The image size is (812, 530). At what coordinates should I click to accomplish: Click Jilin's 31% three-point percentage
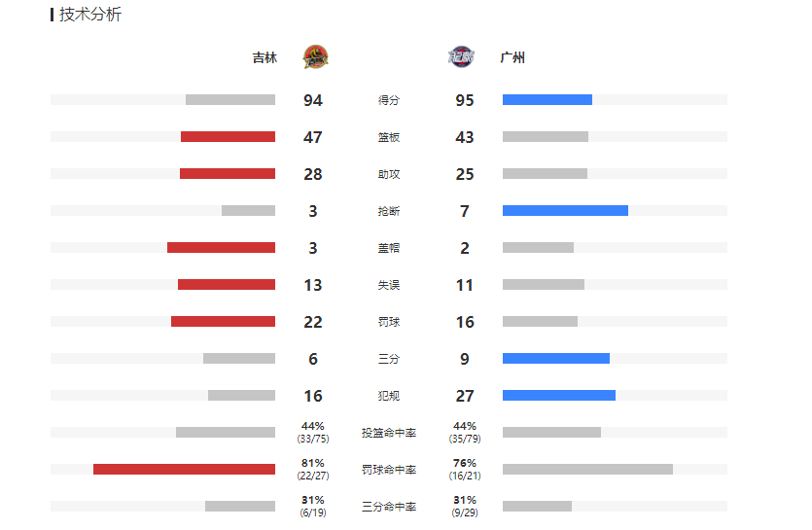[x=313, y=500]
